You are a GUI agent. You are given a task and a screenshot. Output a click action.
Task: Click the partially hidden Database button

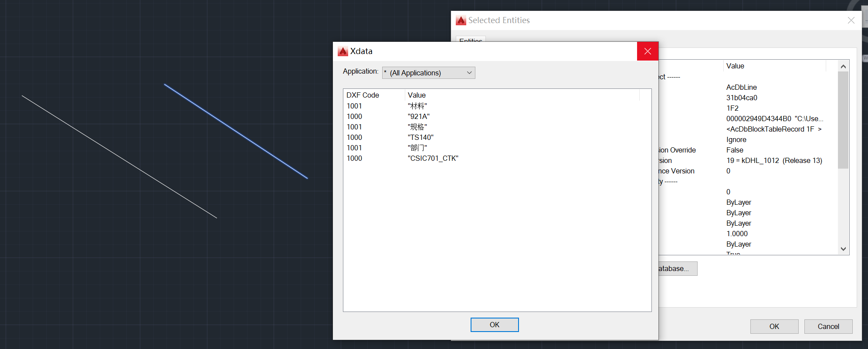tap(678, 268)
